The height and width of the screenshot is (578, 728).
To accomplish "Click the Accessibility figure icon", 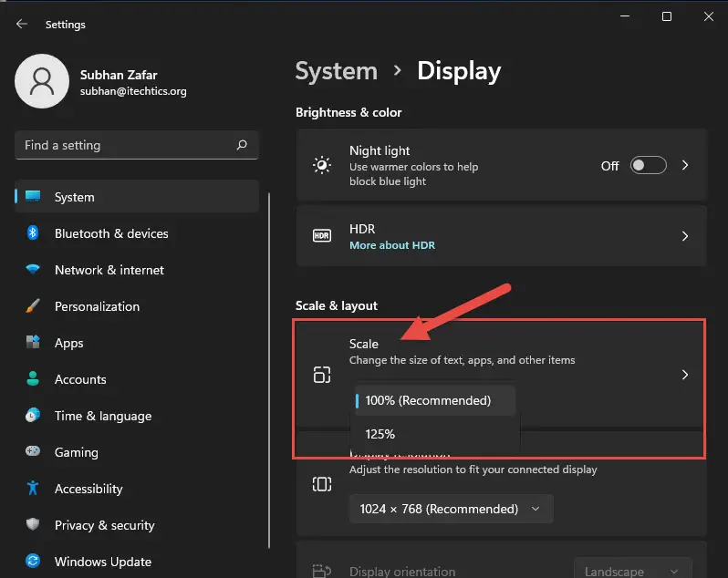I will tap(33, 488).
